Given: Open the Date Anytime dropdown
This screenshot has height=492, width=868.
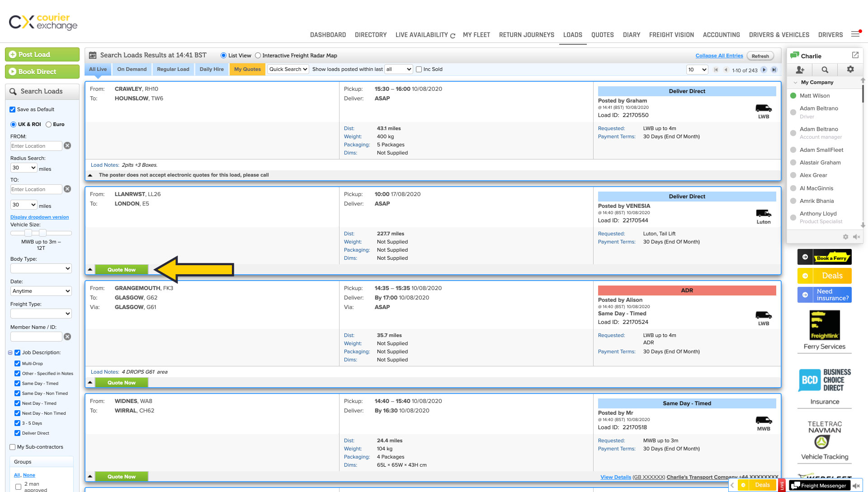Looking at the screenshot, I should (x=41, y=291).
